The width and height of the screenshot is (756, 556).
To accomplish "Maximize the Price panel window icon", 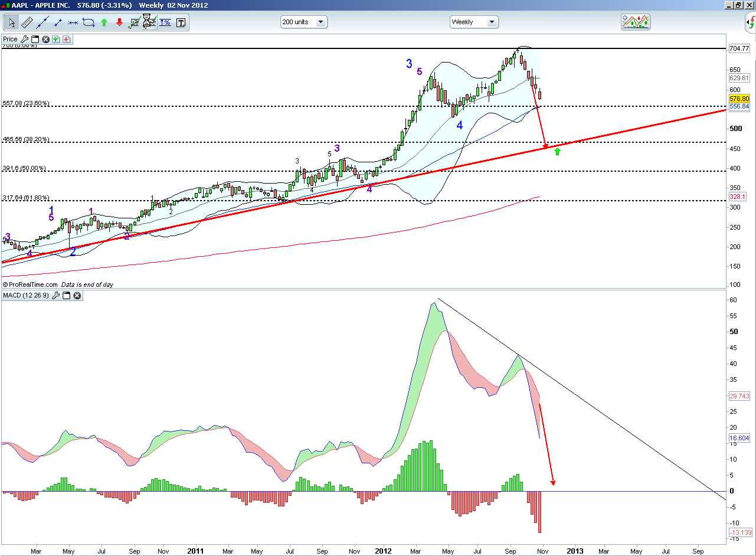I will [35, 40].
